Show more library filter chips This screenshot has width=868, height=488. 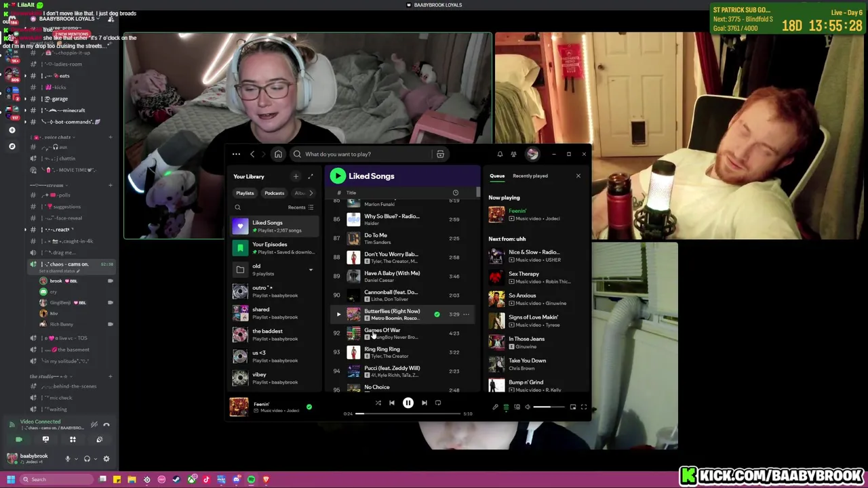311,193
